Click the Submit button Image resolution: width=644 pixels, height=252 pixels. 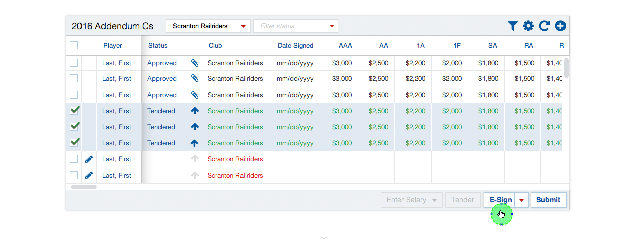pyautogui.click(x=548, y=200)
